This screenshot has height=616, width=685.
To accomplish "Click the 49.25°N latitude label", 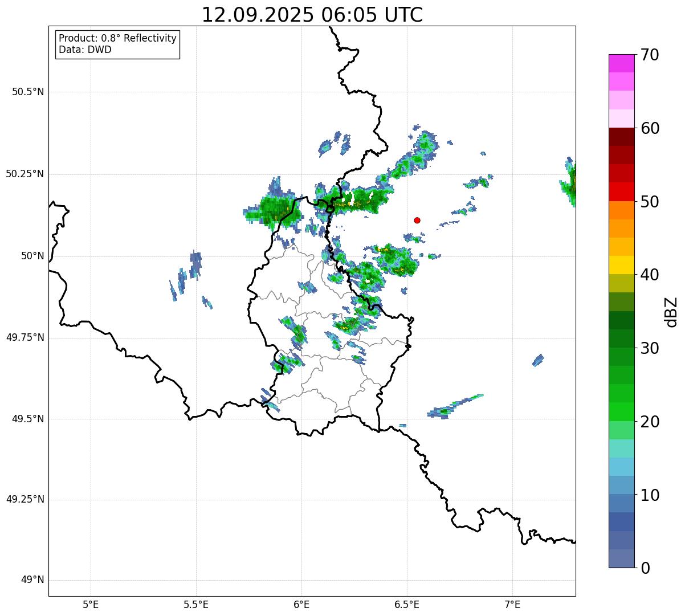I will click(x=25, y=500).
